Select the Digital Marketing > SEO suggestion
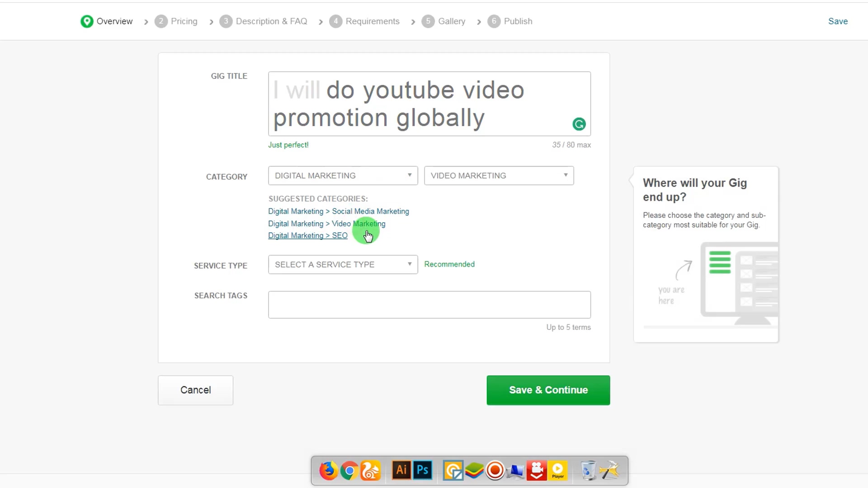Viewport: 868px width, 488px height. point(307,235)
